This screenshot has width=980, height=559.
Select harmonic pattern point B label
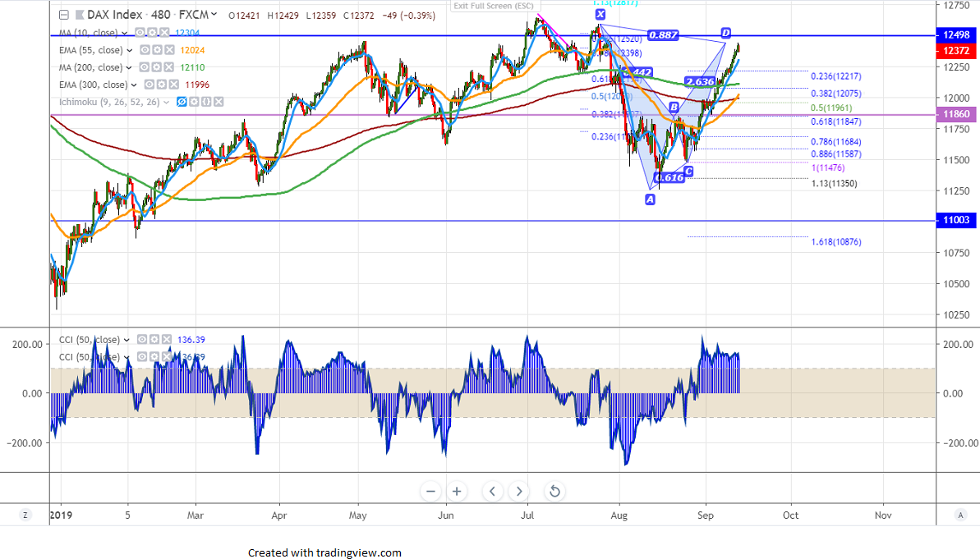point(674,108)
